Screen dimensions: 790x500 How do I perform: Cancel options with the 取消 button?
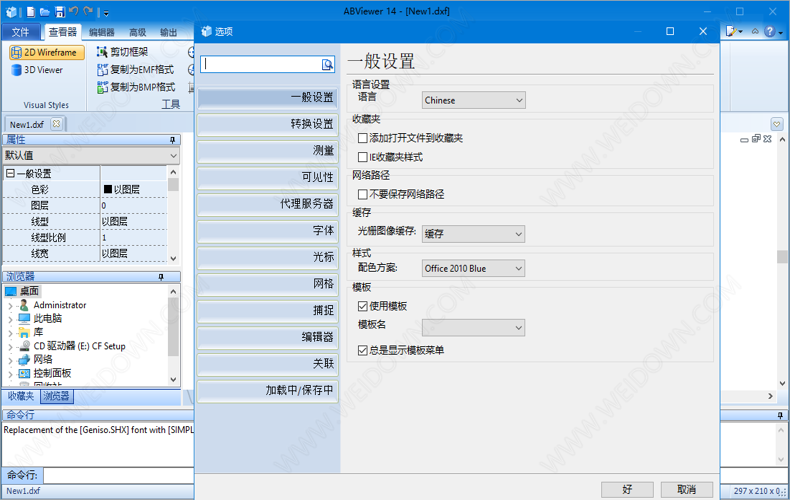point(687,489)
